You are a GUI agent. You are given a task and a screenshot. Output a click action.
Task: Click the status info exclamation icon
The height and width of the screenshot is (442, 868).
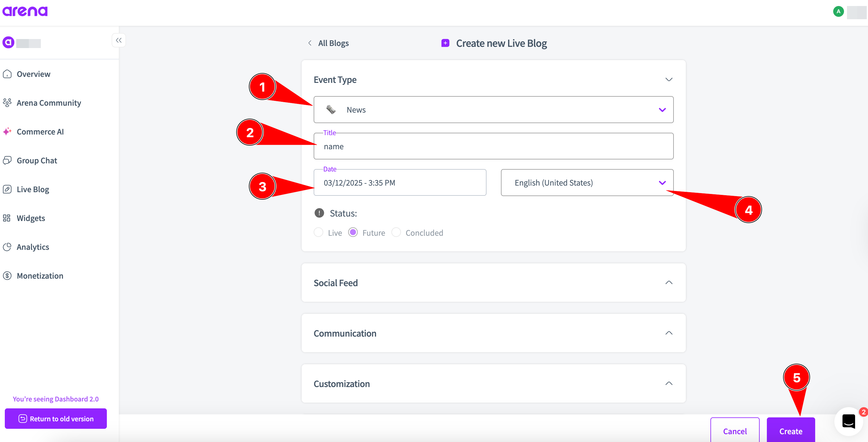pos(319,213)
